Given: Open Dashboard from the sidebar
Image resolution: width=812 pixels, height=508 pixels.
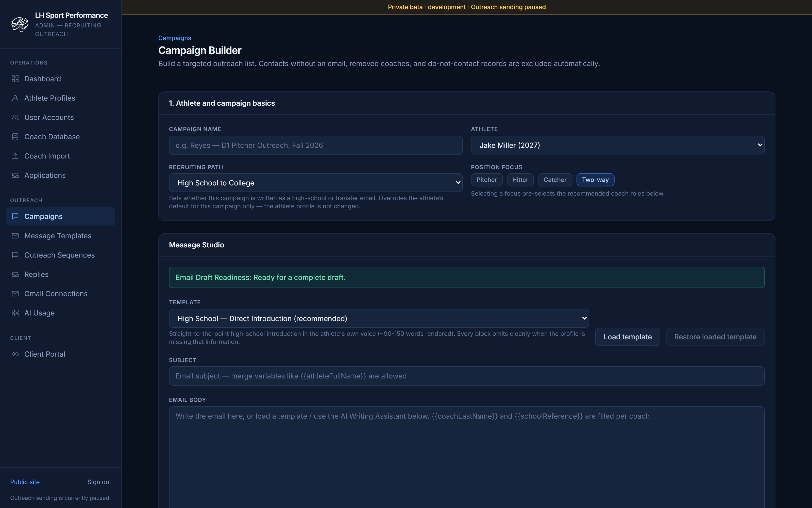Looking at the screenshot, I should 60,79.
